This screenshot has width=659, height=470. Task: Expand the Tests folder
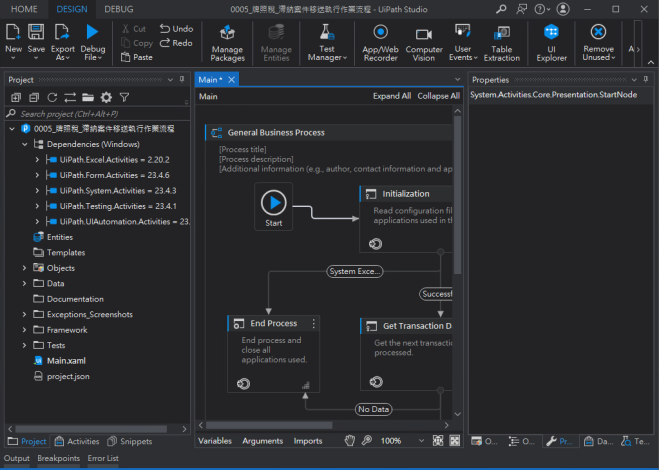click(24, 345)
